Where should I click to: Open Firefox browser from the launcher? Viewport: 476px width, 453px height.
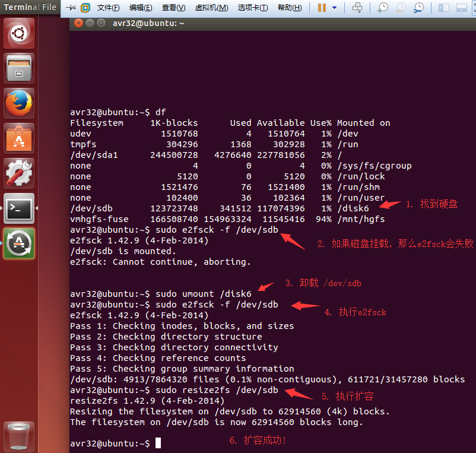coord(19,103)
